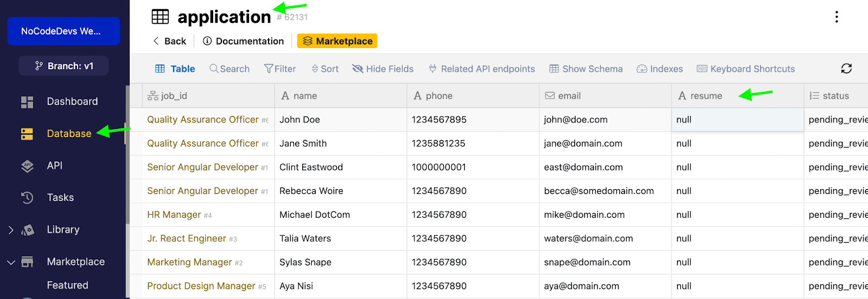Select phone cell 1235881235
This screenshot has height=299, width=868.
pos(473,144)
